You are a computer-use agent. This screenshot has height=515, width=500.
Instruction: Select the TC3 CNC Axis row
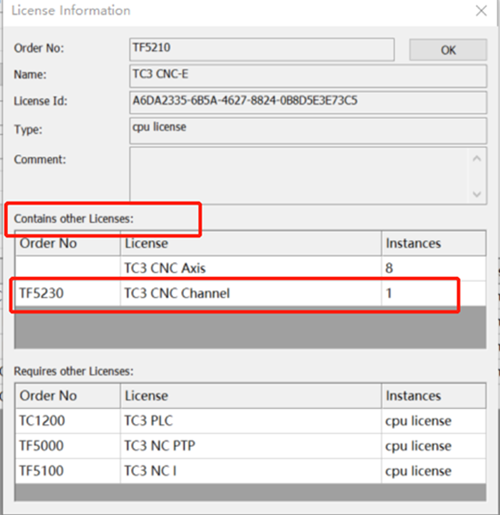pos(250,268)
